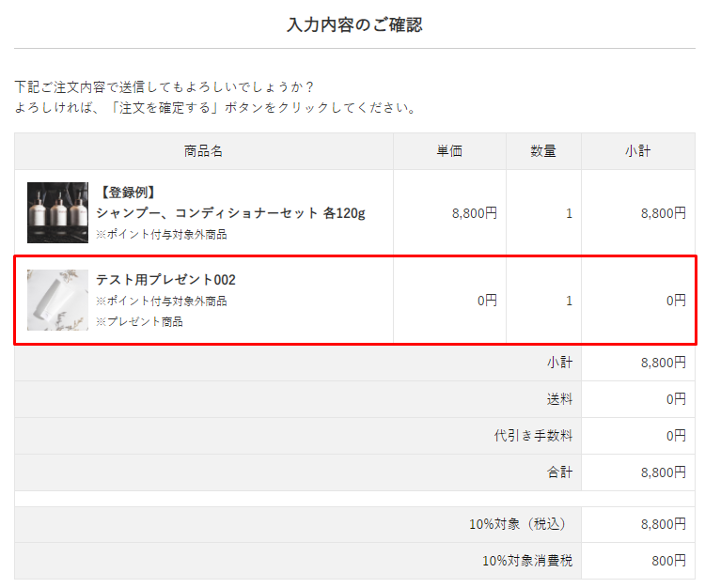This screenshot has width=705, height=588.
Task: Click the 800円 consumption tax amount
Action: click(x=668, y=561)
